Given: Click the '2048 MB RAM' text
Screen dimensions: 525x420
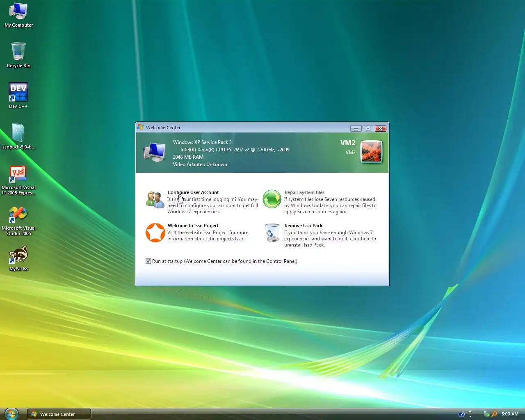Looking at the screenshot, I should (x=188, y=157).
